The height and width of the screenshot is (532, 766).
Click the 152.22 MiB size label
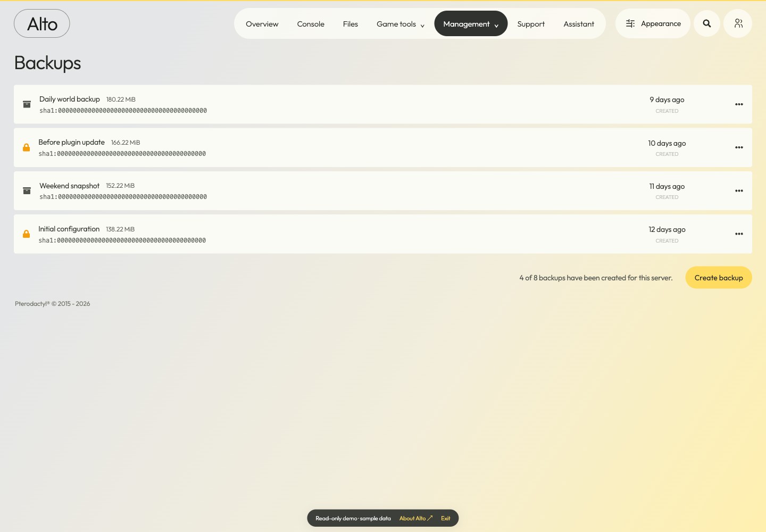coord(120,186)
